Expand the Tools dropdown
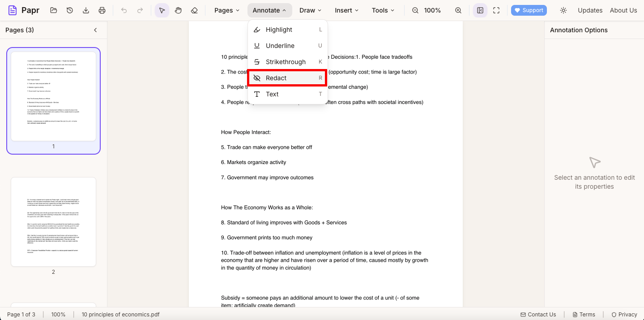 pos(383,10)
